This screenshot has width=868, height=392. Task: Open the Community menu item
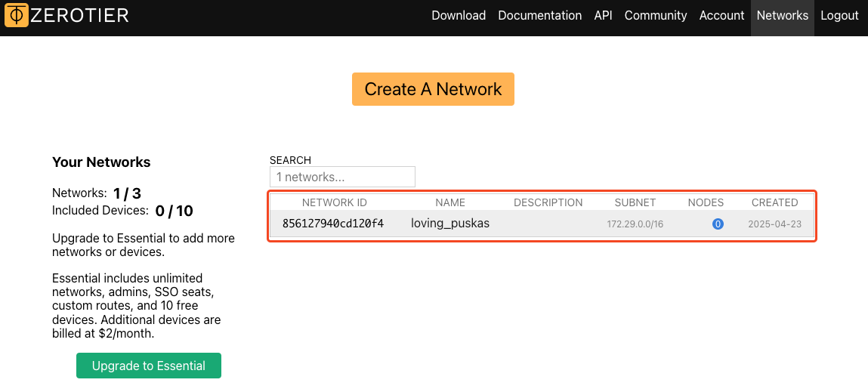(656, 16)
